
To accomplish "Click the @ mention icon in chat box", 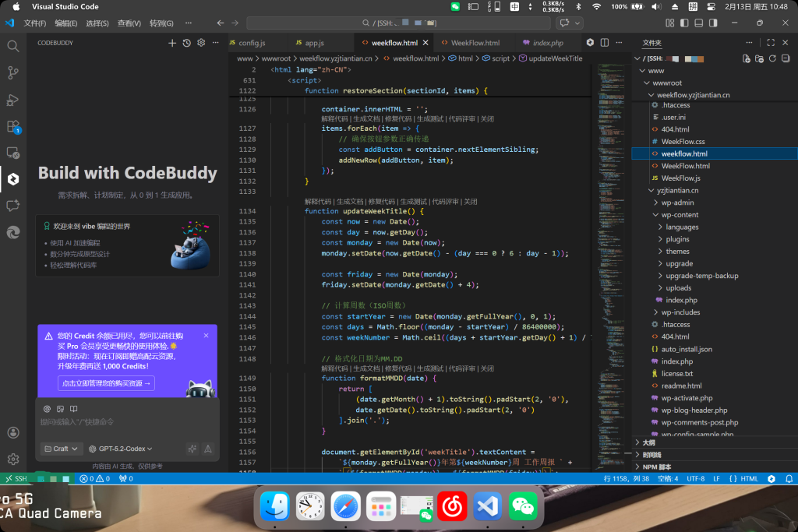I will click(47, 409).
